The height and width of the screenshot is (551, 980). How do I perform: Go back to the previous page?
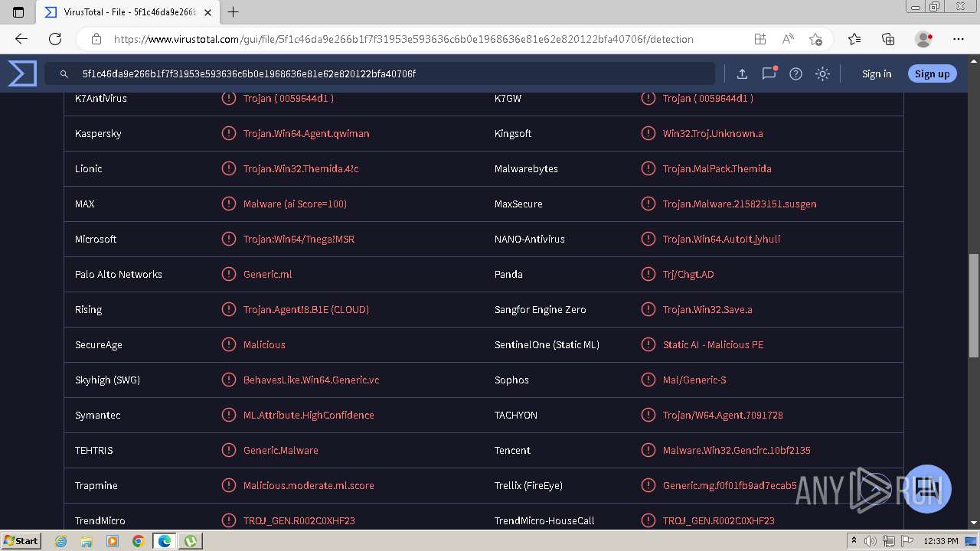[21, 39]
